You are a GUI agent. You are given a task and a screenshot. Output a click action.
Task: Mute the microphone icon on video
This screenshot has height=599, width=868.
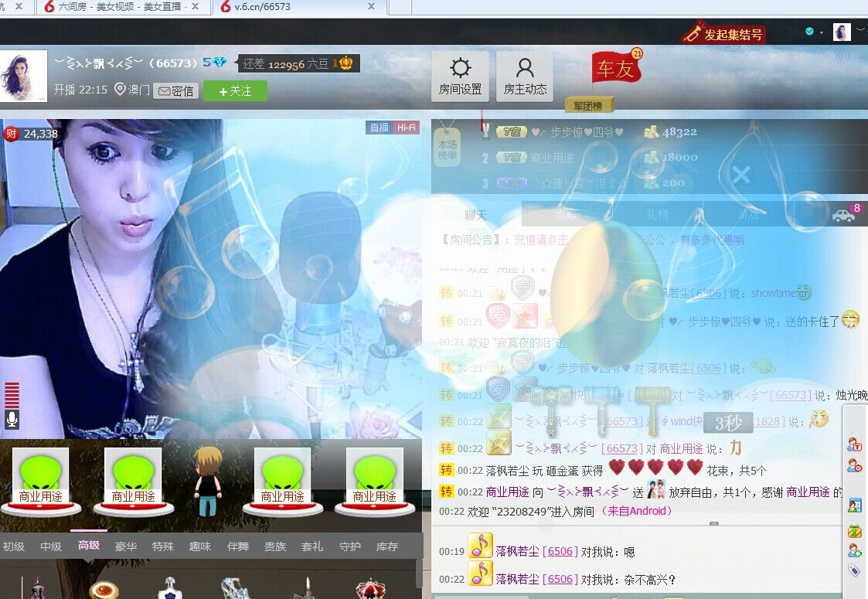(12, 419)
